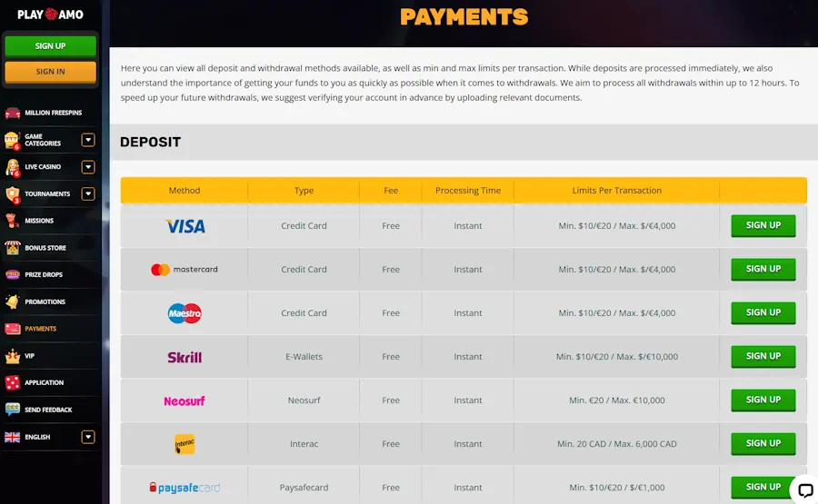818x504 pixels.
Task: Click the PlayAmo logo
Action: pos(50,15)
